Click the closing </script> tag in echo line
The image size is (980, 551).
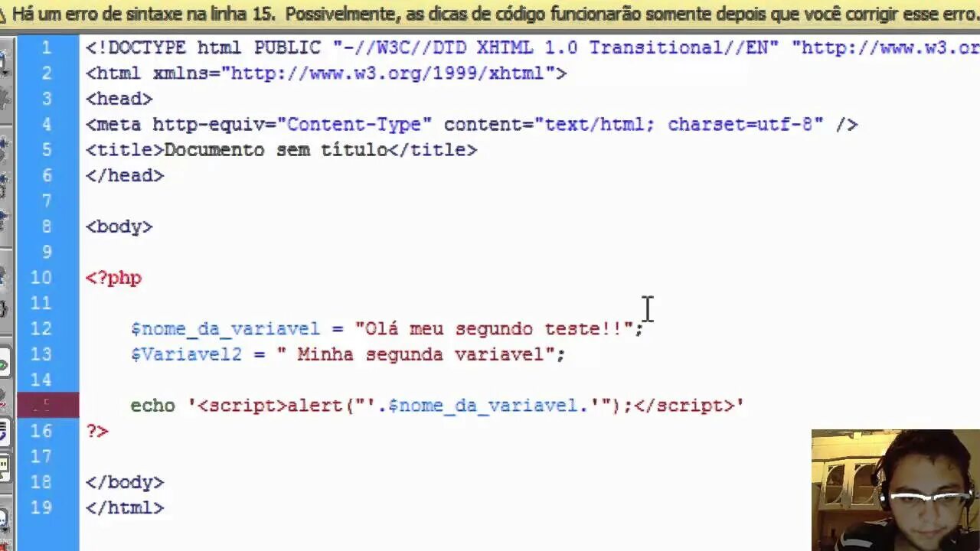coord(684,406)
